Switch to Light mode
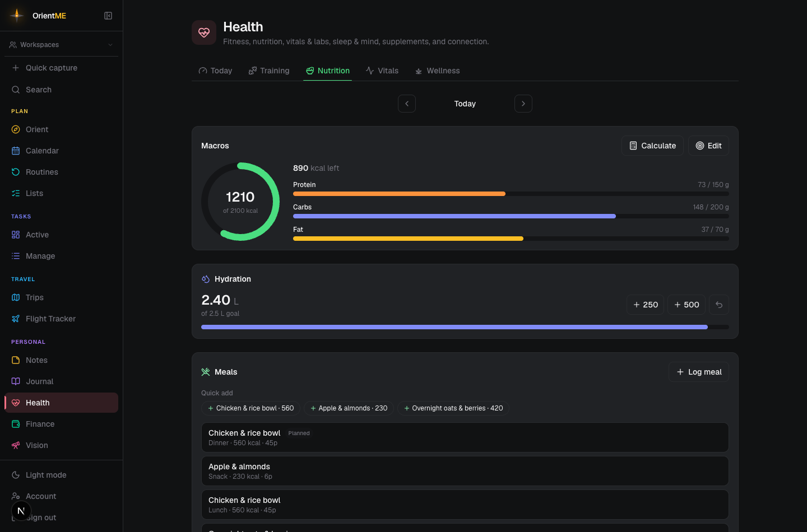 pos(61,475)
